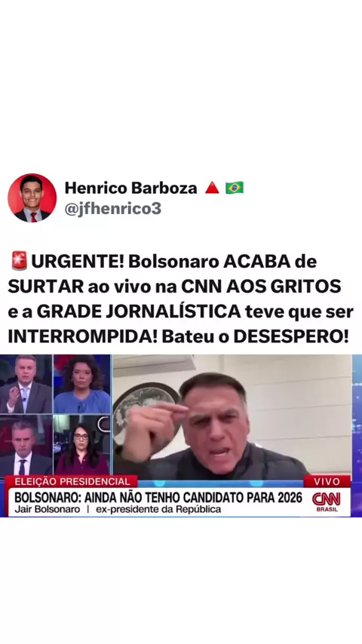Click the red VIVO live badge
The height and width of the screenshot is (644, 362).
click(x=327, y=481)
